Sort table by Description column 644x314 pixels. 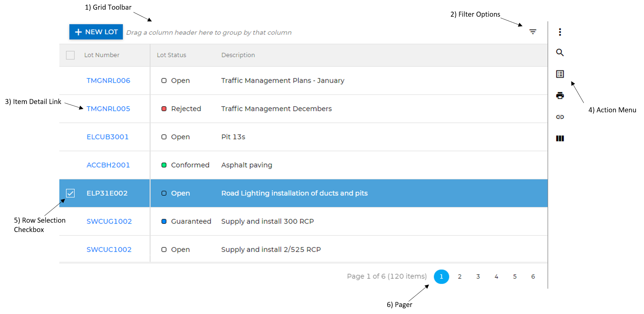[x=238, y=55]
